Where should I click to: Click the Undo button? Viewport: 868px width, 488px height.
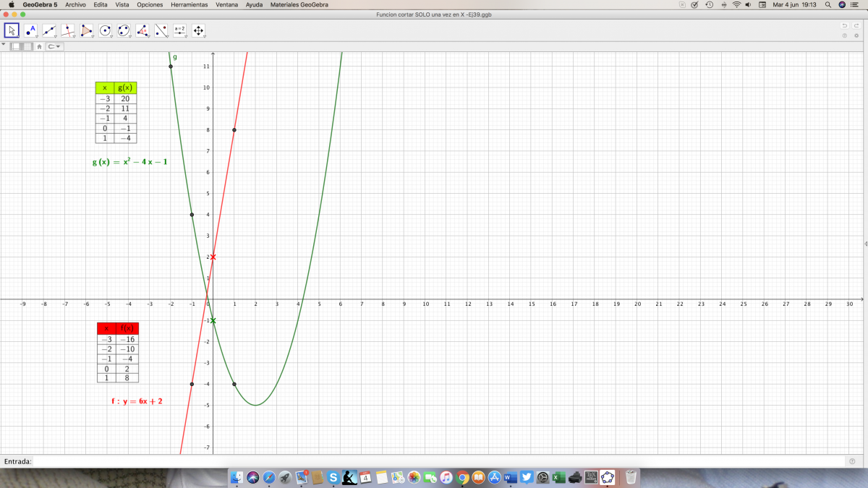pyautogui.click(x=844, y=26)
